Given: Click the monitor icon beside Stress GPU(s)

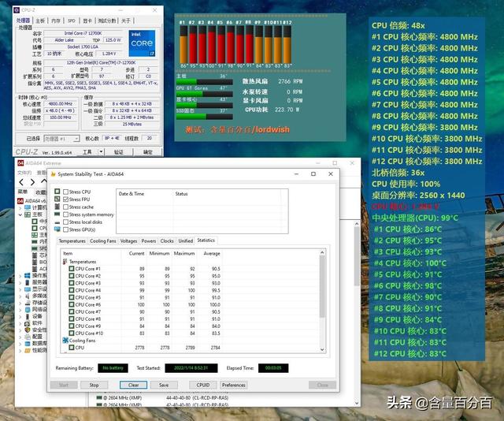Looking at the screenshot, I should (x=57, y=229).
